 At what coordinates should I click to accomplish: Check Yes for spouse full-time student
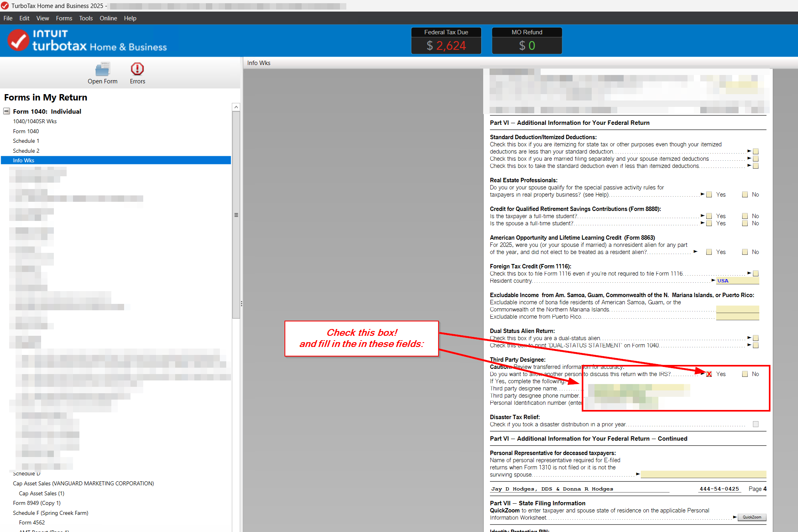coord(709,223)
